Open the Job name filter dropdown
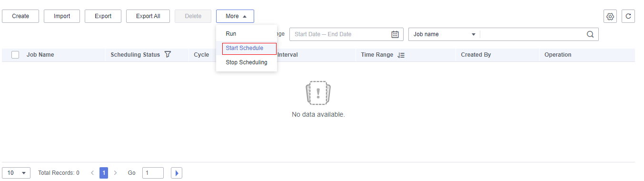Viewport: 644px width, 181px height. pos(445,34)
